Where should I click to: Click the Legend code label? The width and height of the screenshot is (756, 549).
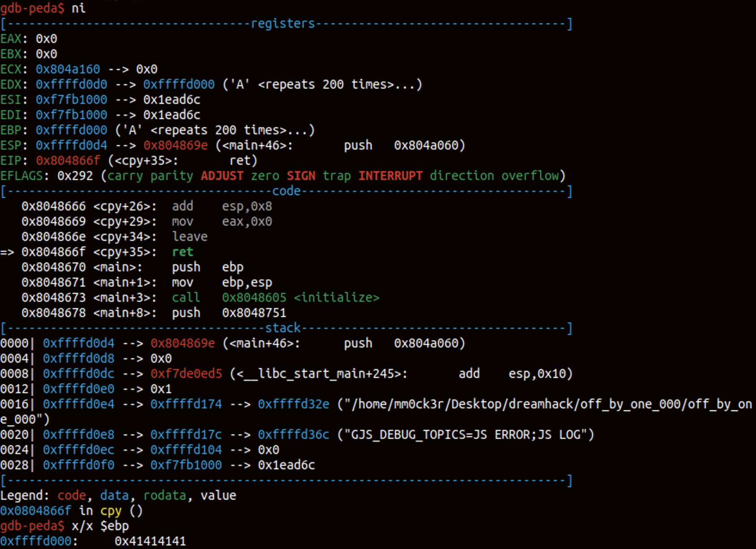pos(72,496)
